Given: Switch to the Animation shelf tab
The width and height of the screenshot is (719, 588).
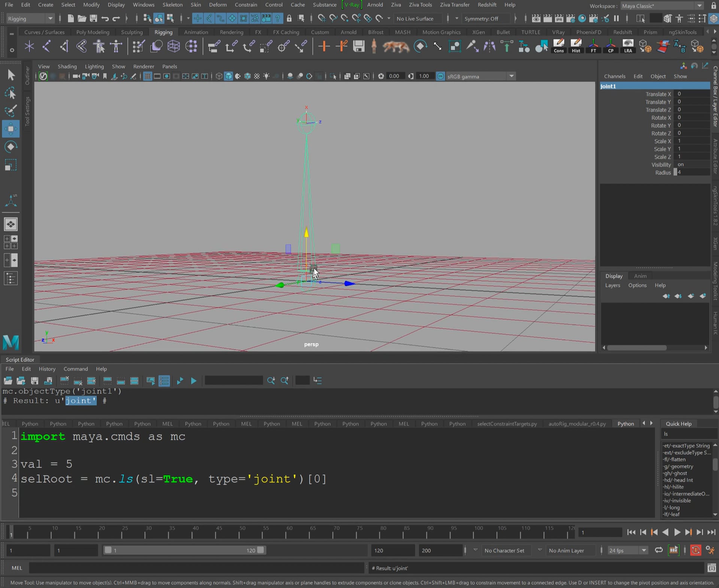Looking at the screenshot, I should 196,32.
